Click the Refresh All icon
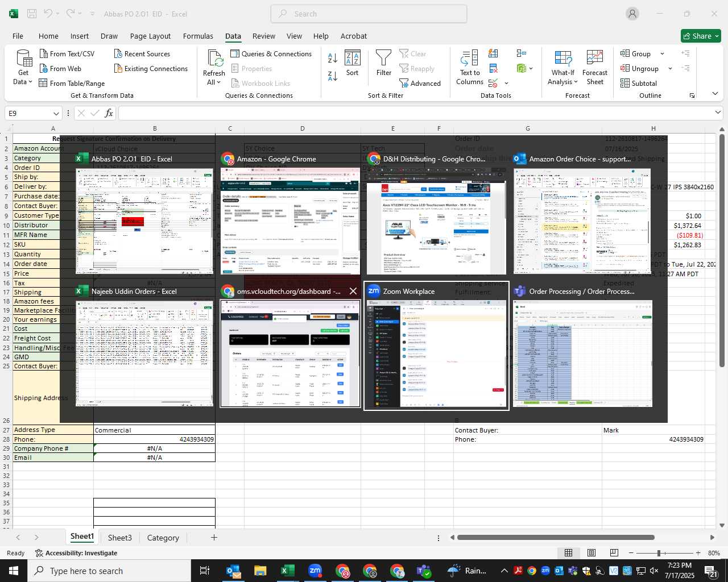This screenshot has height=582, width=728. [214, 59]
